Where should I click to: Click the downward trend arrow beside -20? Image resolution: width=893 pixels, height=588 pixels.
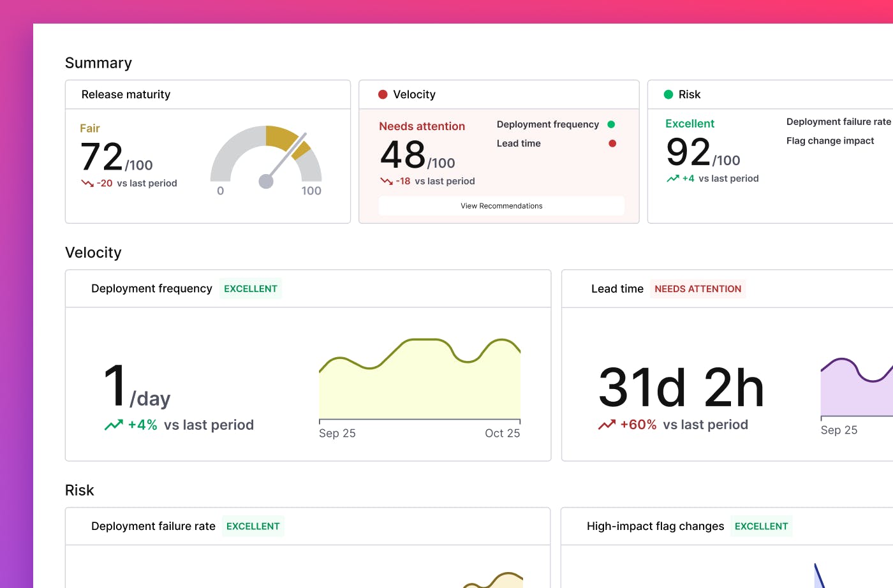pos(87,183)
